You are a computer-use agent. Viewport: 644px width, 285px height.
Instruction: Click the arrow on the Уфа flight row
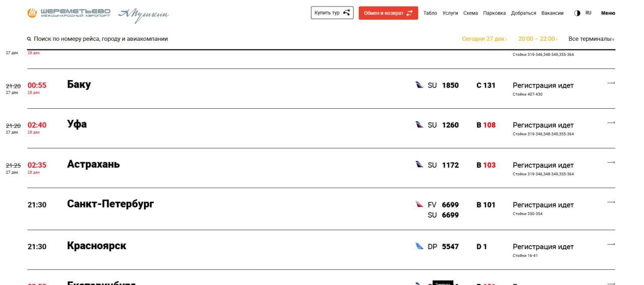coord(611,123)
